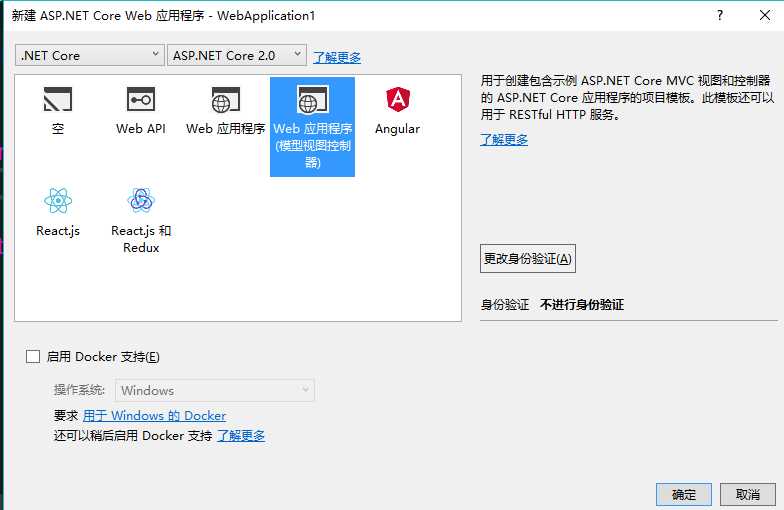Pick Web 应用程序 (模型视图控制器) template

[312, 126]
